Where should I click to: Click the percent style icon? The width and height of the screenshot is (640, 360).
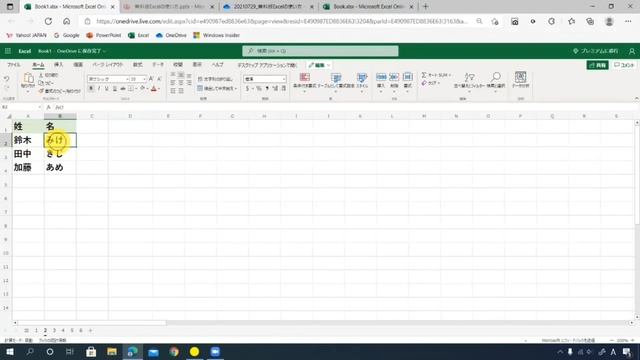[x=259, y=89]
